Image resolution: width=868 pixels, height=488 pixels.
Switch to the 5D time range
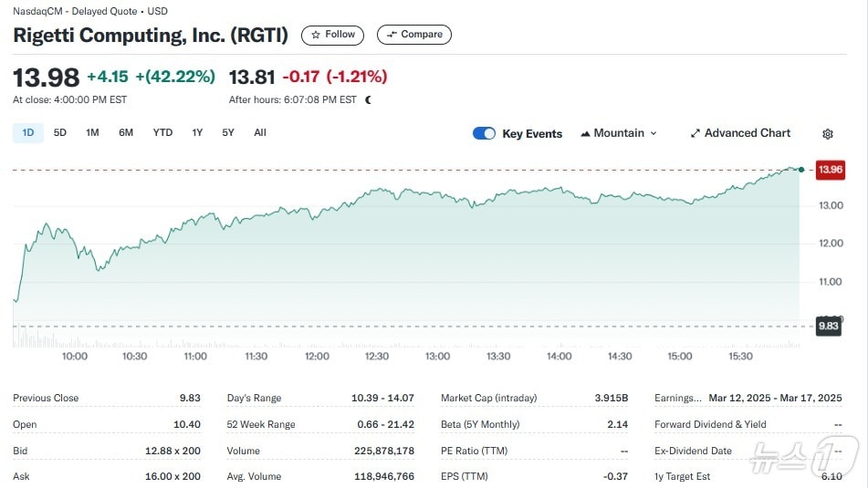pyautogui.click(x=60, y=132)
